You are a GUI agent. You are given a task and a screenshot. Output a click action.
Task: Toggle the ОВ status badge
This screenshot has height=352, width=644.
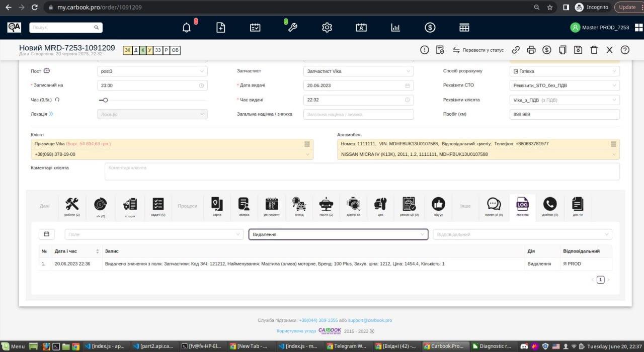tap(175, 50)
